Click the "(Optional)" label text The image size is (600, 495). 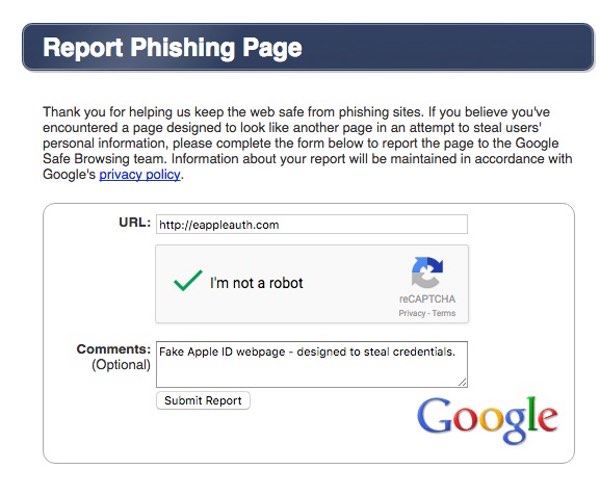121,364
